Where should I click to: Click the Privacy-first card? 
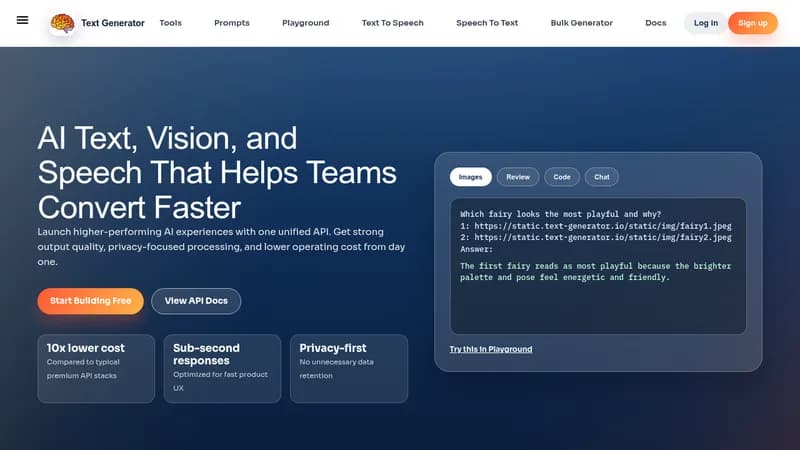click(349, 368)
